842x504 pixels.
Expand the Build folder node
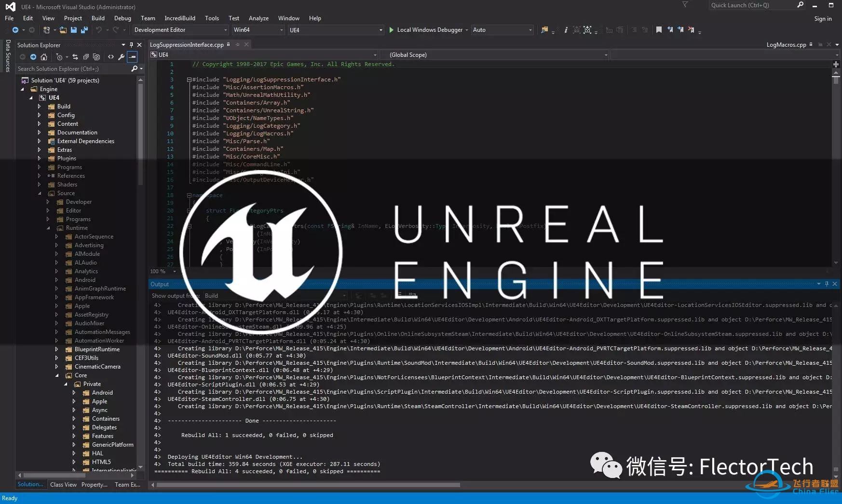40,106
